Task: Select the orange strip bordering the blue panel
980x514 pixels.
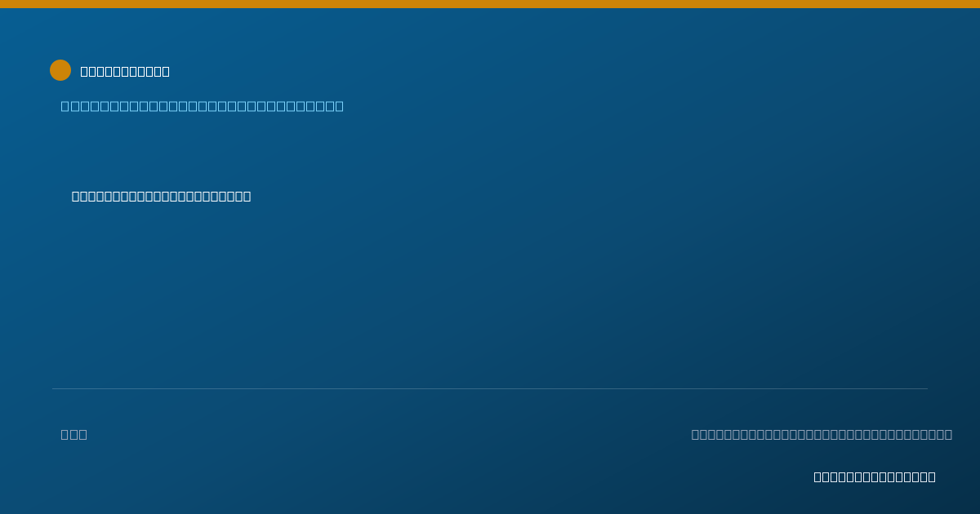Action: pos(490,4)
